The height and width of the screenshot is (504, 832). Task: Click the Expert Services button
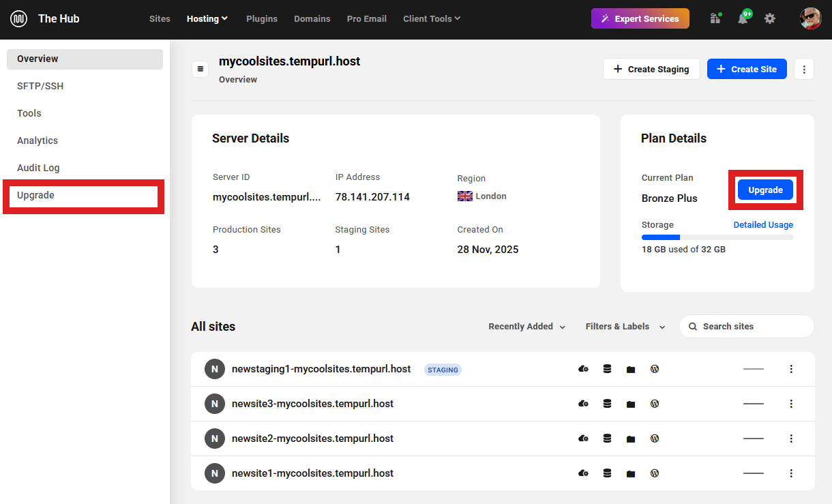point(640,18)
